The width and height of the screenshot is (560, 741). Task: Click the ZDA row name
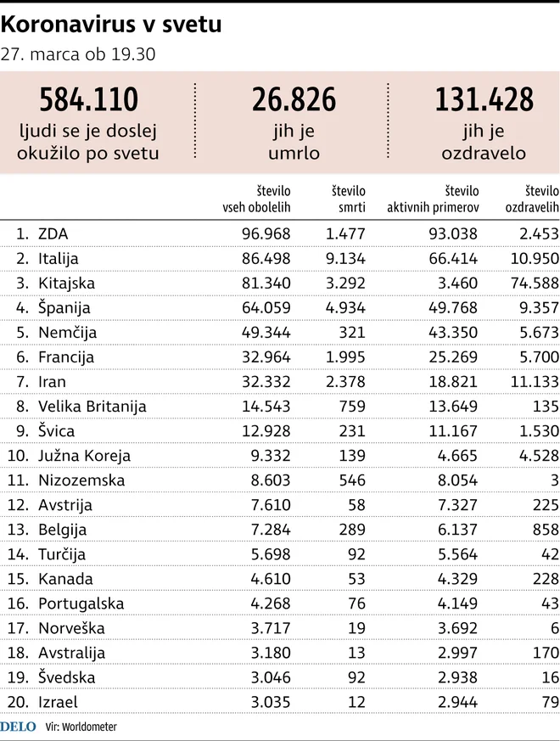pyautogui.click(x=53, y=234)
